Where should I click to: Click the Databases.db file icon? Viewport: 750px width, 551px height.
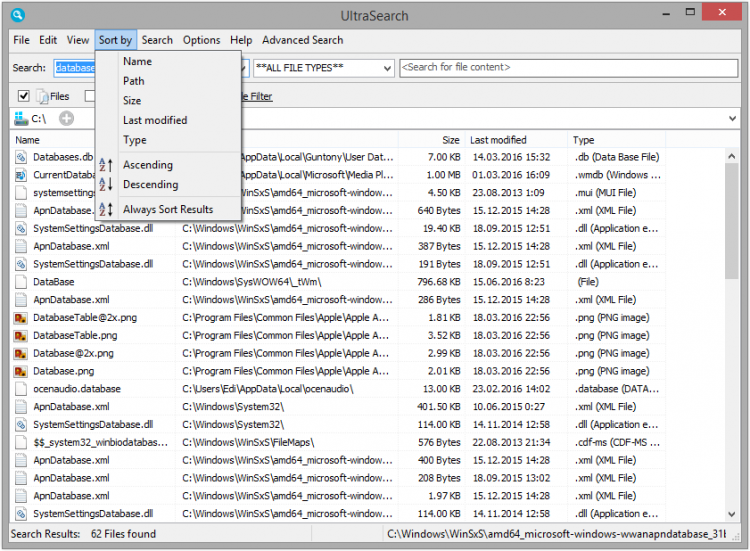(21, 157)
